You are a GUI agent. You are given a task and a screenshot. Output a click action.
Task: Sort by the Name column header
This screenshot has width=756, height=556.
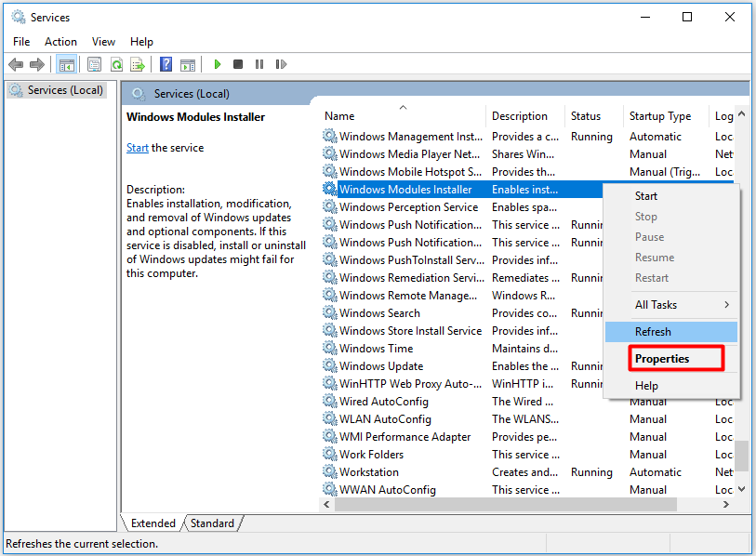pyautogui.click(x=403, y=115)
